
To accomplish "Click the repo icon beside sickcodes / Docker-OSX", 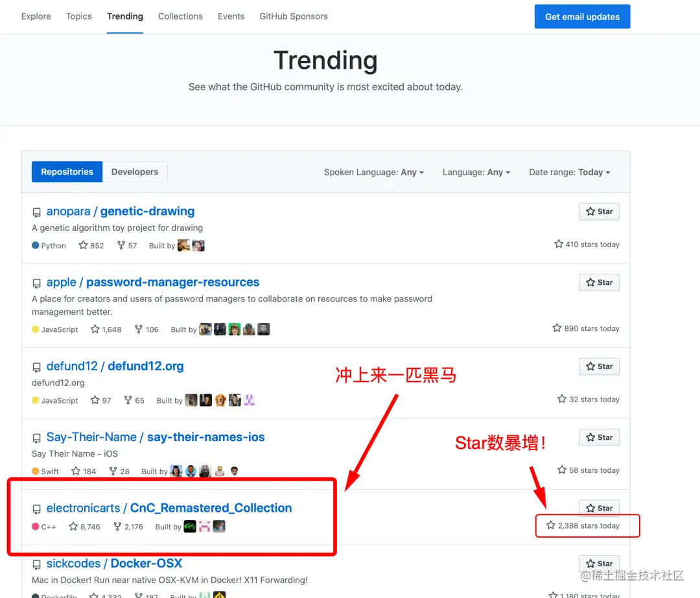I will pyautogui.click(x=36, y=564).
